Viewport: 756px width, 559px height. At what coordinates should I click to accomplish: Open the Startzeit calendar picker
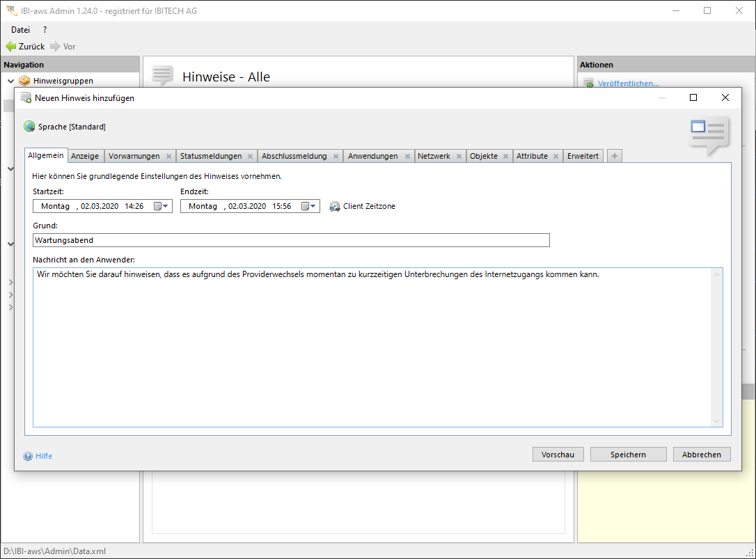coord(161,206)
